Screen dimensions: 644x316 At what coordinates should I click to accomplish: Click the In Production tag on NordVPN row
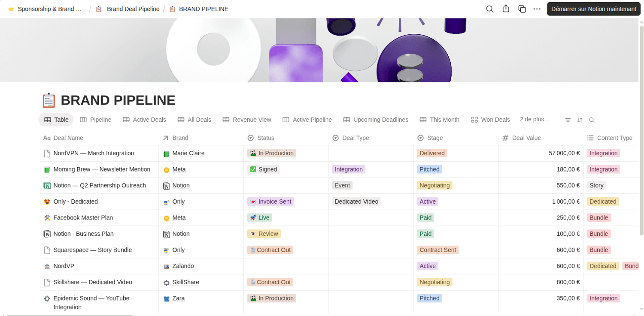pyautogui.click(x=272, y=153)
